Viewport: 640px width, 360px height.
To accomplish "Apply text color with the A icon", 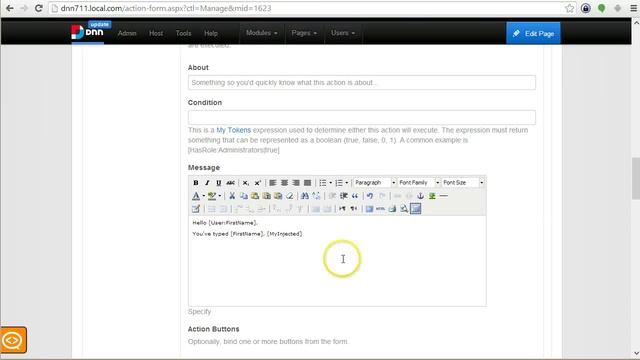I will [196, 196].
